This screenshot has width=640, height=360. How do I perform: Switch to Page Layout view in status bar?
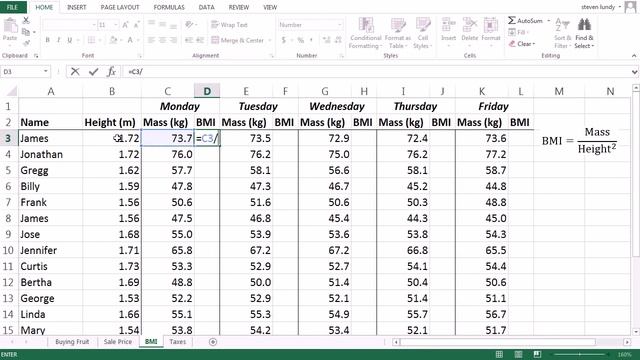point(518,354)
